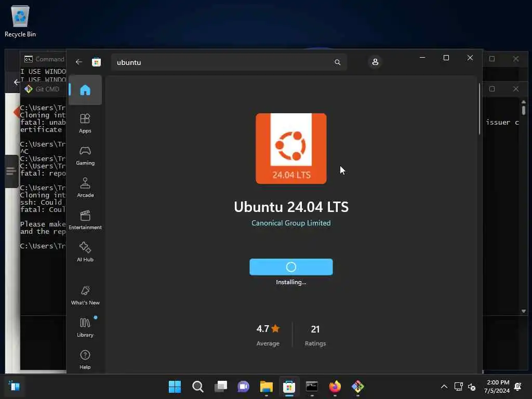Click the Ubuntu 24.04 LTS app logo
Screen dimensions: 532x399
tap(291, 149)
